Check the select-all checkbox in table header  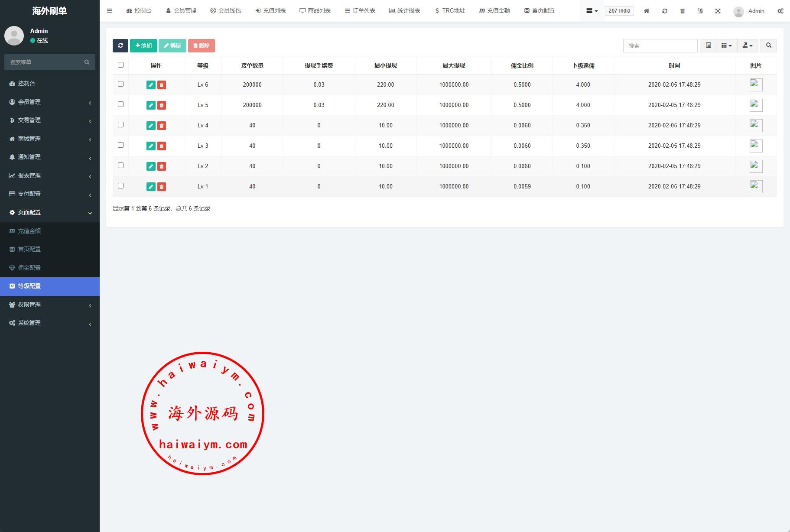pos(120,65)
